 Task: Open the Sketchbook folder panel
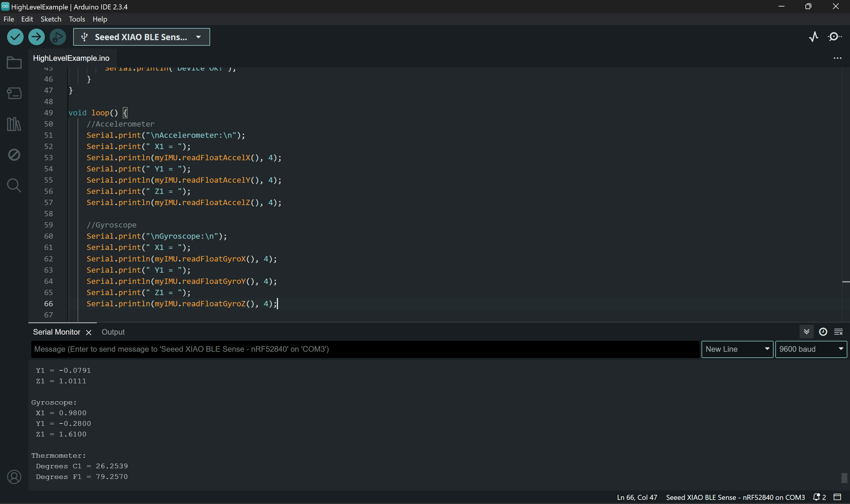click(14, 63)
